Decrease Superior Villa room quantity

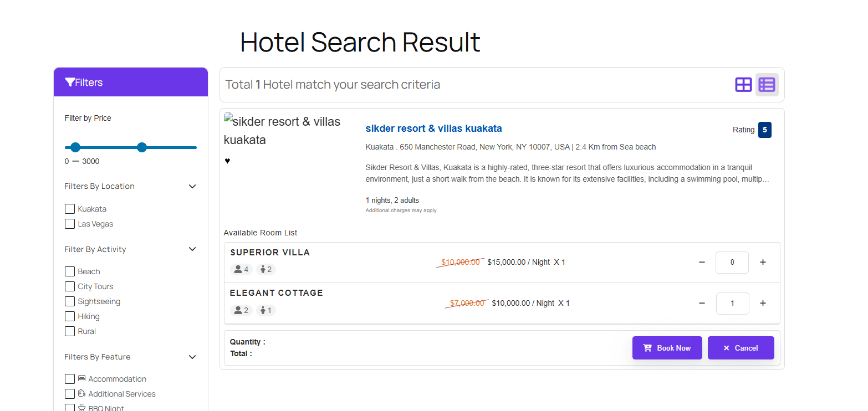[x=702, y=263]
